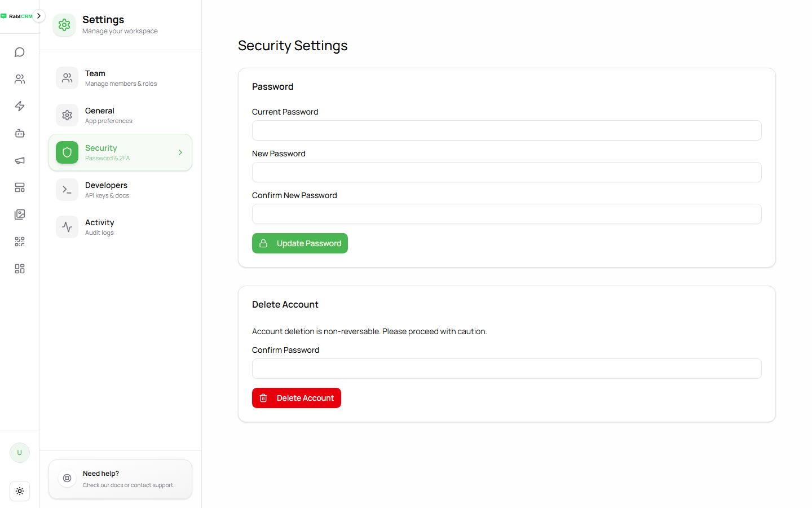Open the chatbot robot icon
812x508 pixels.
pyautogui.click(x=20, y=133)
